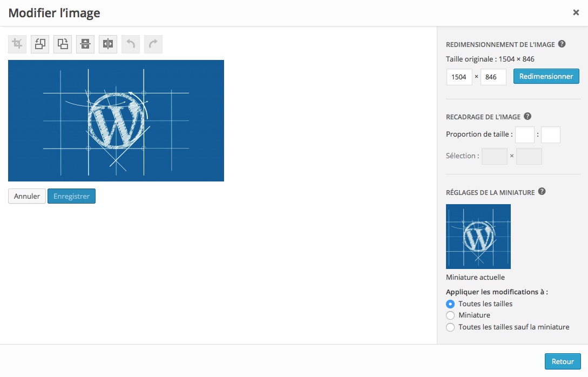Click the Miniature actuelle thumbnail
588x377 pixels.
[478, 237]
